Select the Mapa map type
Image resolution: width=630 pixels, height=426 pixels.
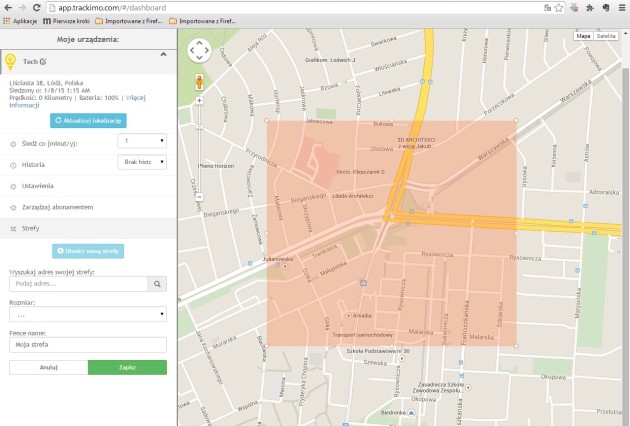(x=582, y=35)
